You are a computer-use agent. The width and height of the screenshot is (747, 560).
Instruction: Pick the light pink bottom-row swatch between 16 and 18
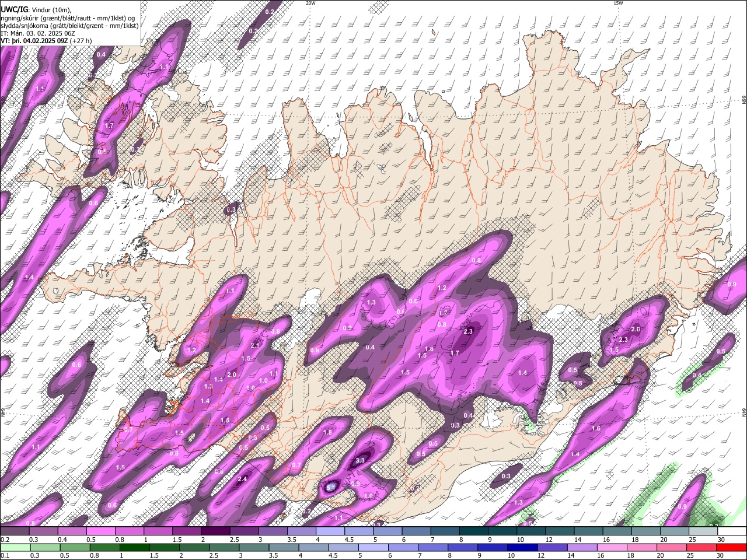[x=612, y=547]
